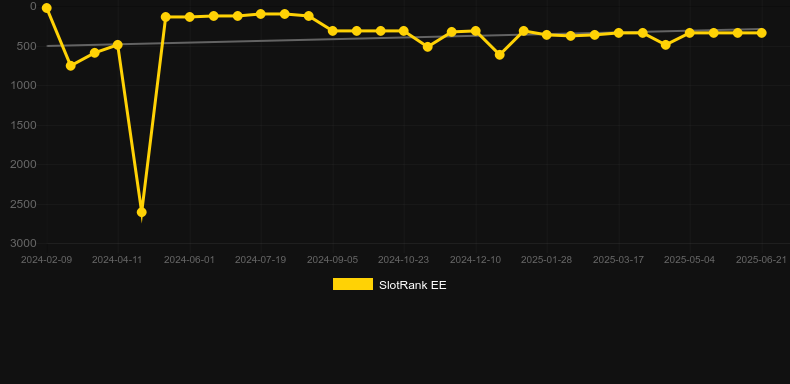Select the data point above 2024-12-10
This screenshot has width=790, height=384.
pos(476,31)
